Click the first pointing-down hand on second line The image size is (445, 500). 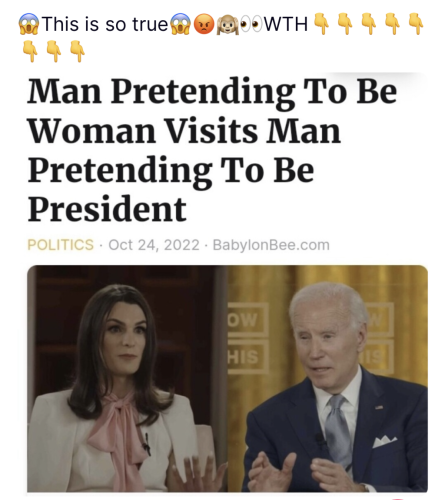(x=30, y=52)
